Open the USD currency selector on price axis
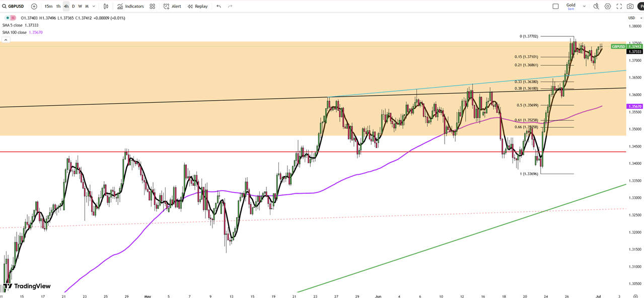Image resolution: width=644 pixels, height=298 pixels. coord(631,18)
